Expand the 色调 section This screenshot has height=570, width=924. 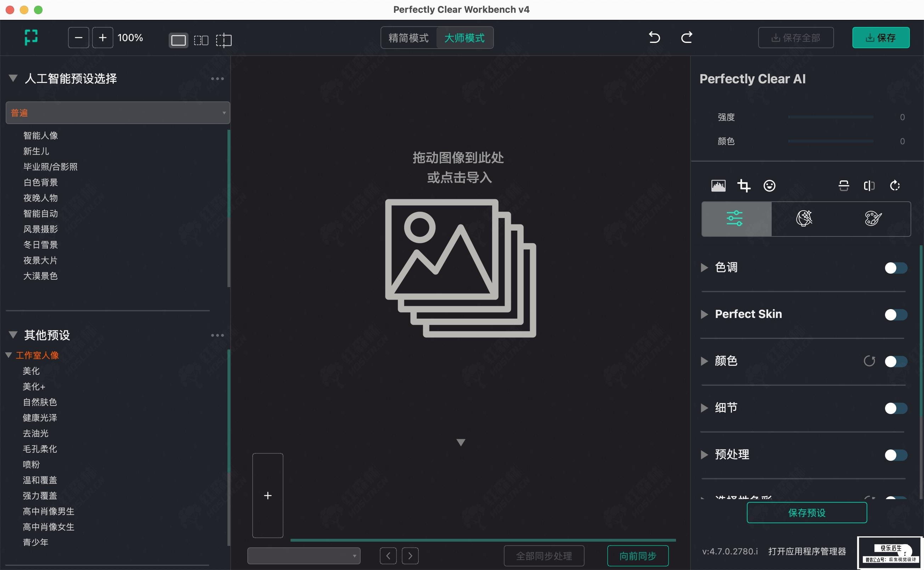704,268
